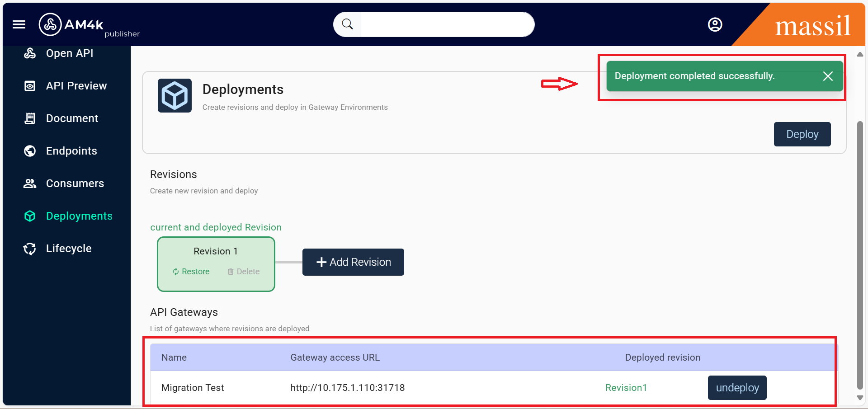Viewport: 868px width, 409px height.
Task: Click Delete on Revision 1
Action: click(244, 272)
